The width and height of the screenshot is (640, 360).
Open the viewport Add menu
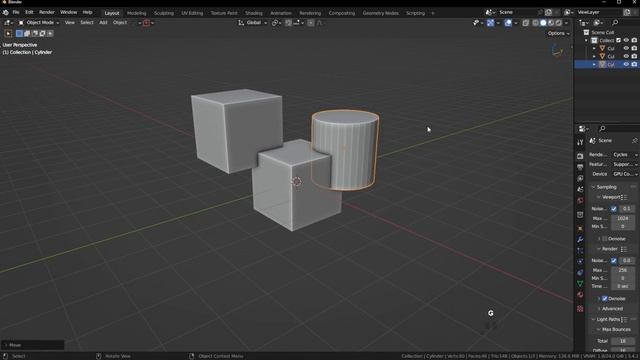coord(103,23)
